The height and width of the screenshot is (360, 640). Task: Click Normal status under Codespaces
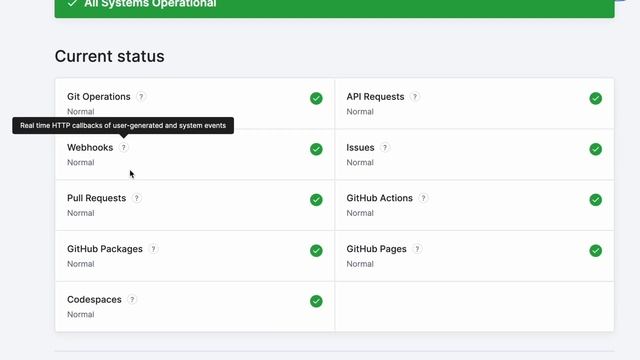pyautogui.click(x=80, y=315)
